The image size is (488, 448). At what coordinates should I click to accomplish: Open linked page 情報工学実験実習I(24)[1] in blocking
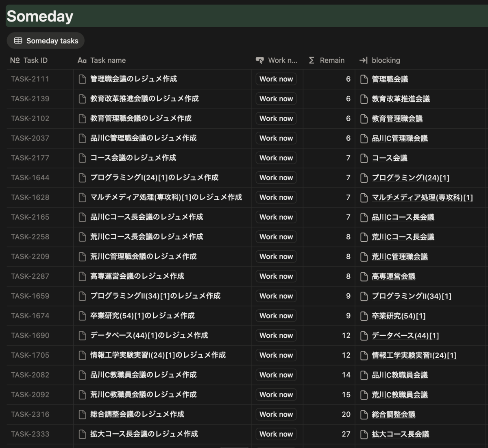click(x=414, y=356)
